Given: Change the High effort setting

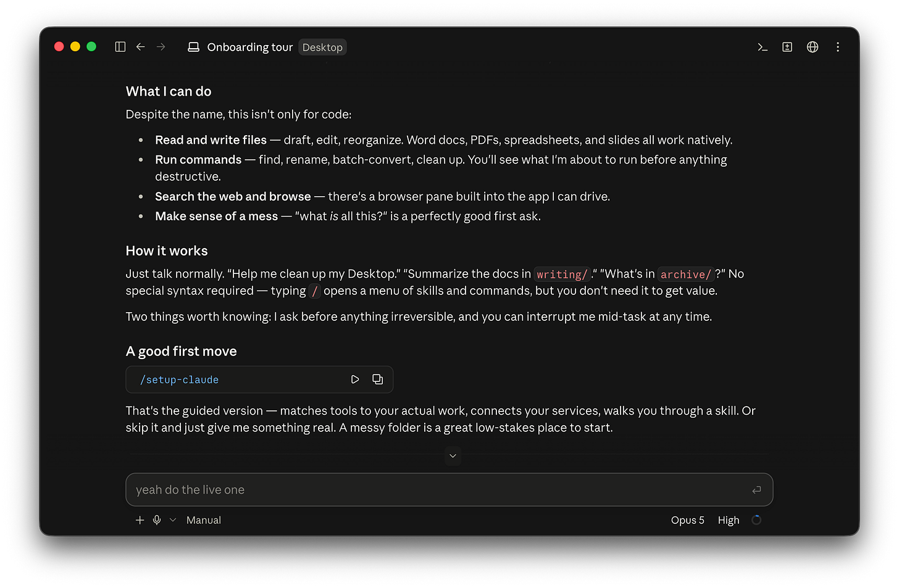Looking at the screenshot, I should tap(729, 520).
